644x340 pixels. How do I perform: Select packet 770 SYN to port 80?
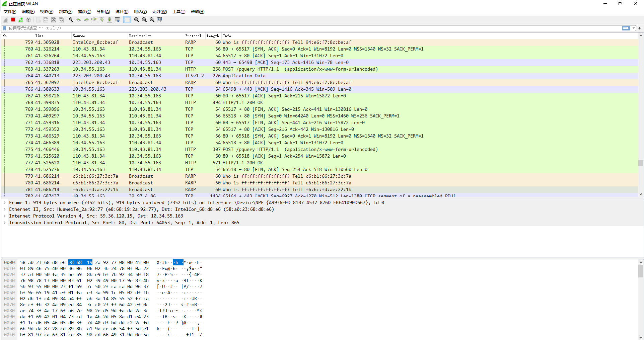point(319,116)
